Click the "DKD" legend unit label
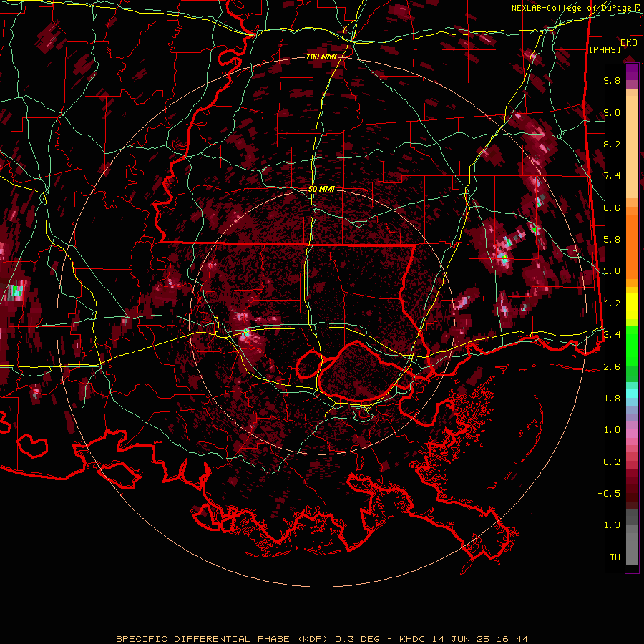644x644 pixels. [629, 43]
